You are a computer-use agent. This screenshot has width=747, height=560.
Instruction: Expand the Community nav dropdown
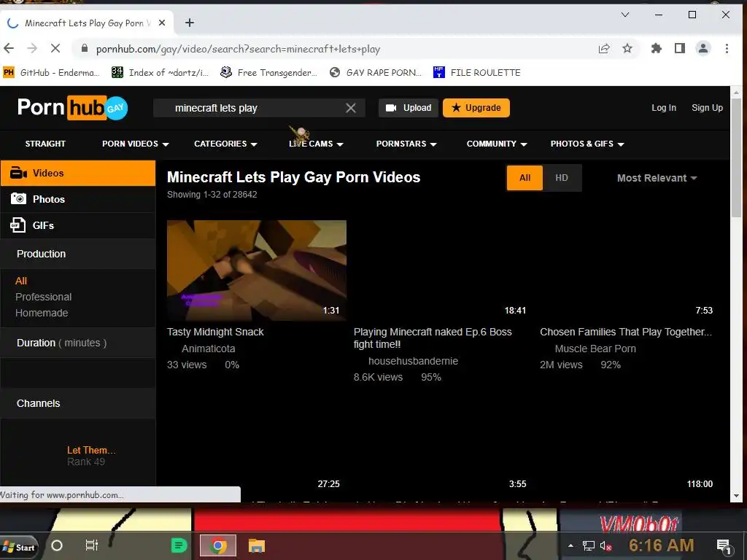[496, 144]
